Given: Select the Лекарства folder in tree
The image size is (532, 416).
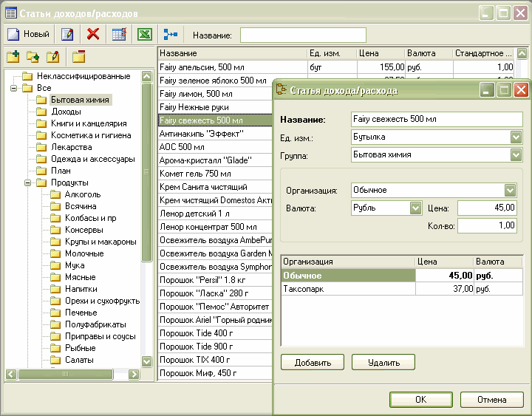Looking at the screenshot, I should [x=72, y=147].
